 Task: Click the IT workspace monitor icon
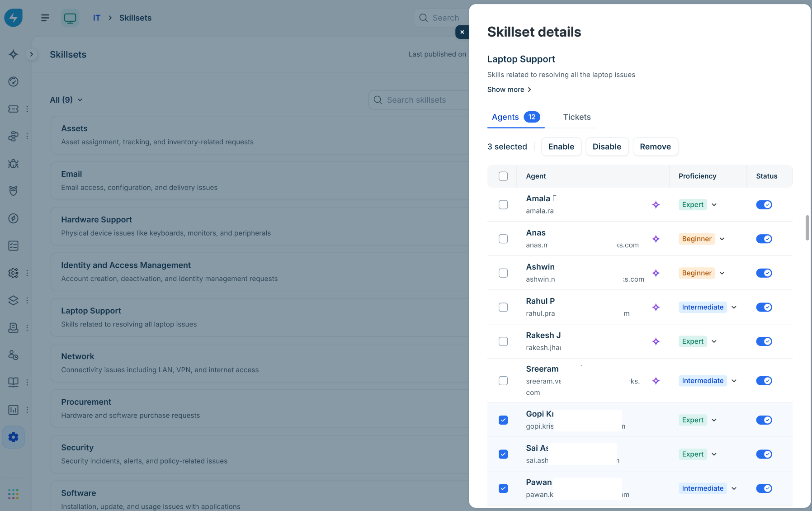click(70, 18)
